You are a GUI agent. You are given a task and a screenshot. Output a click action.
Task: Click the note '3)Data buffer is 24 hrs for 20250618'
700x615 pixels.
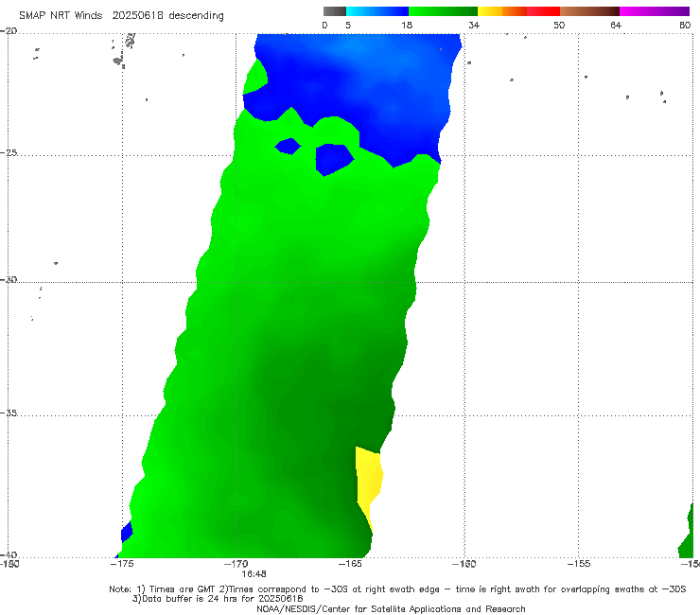(218, 599)
